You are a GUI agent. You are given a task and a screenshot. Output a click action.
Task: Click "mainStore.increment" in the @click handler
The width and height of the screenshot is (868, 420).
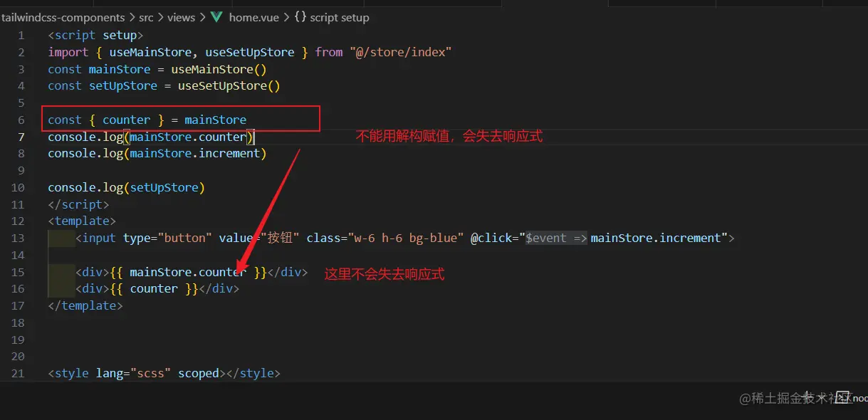pyautogui.click(x=655, y=238)
